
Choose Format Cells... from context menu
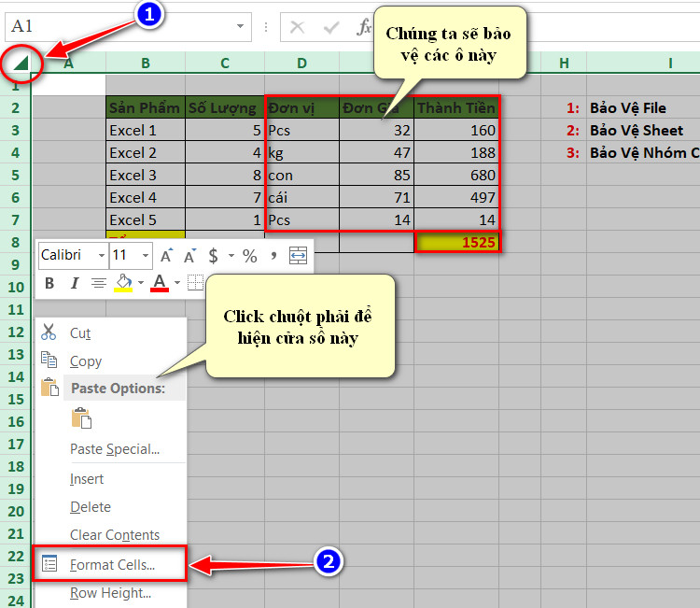(110, 564)
